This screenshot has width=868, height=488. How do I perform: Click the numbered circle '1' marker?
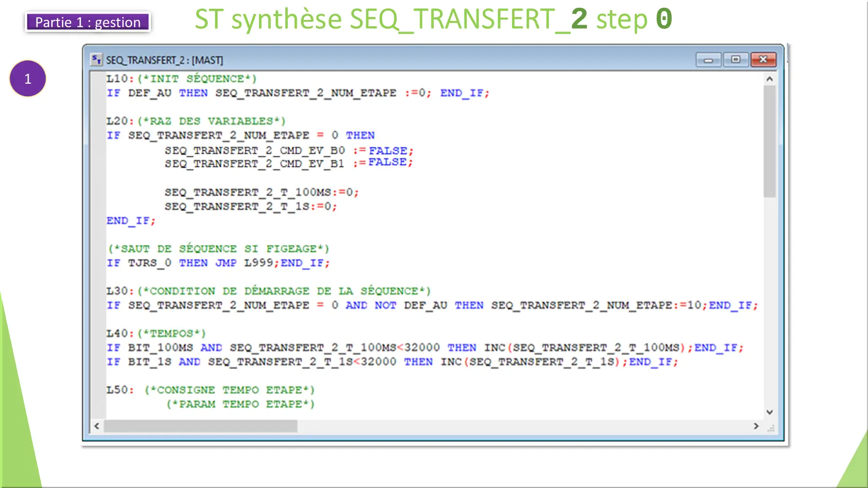coord(27,78)
